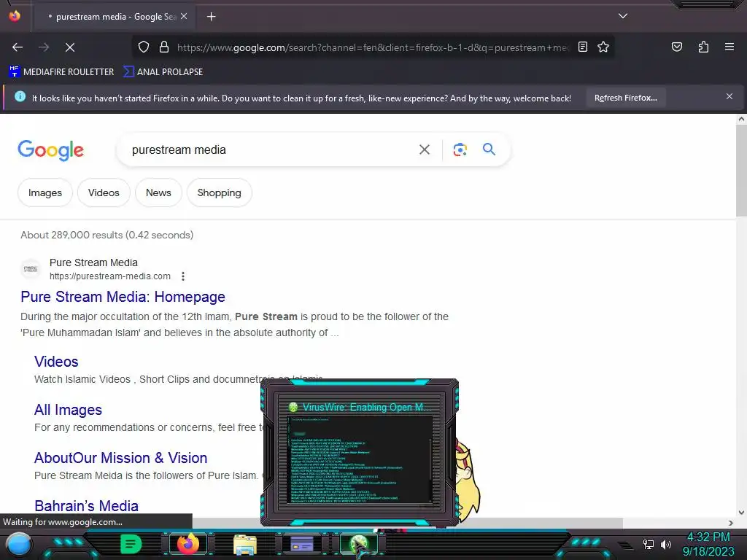Click the horizontal scrollbar right arrow

pos(731,523)
